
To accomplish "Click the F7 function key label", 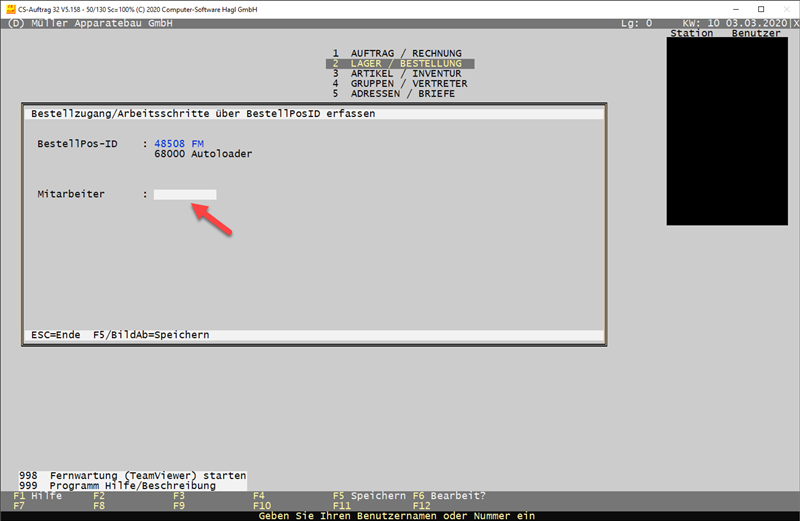I will [19, 506].
